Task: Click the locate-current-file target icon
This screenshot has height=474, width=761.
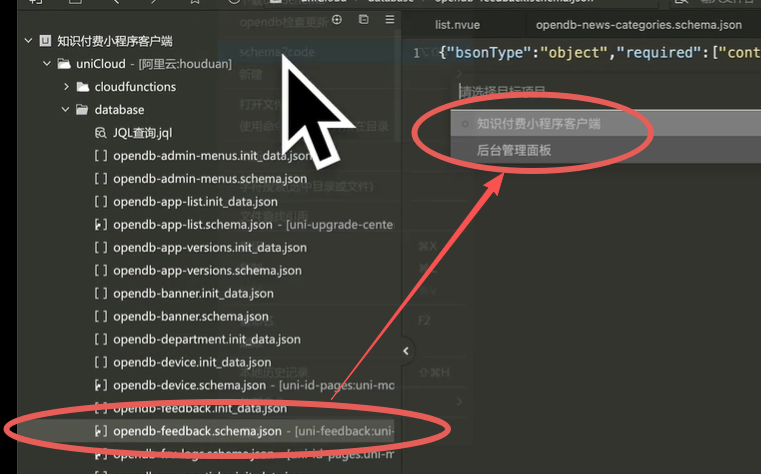Action: (337, 20)
